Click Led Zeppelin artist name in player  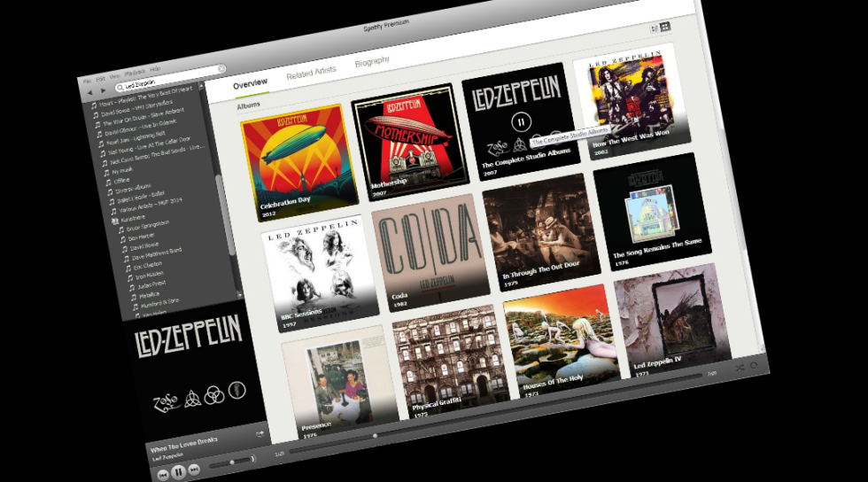(x=167, y=457)
